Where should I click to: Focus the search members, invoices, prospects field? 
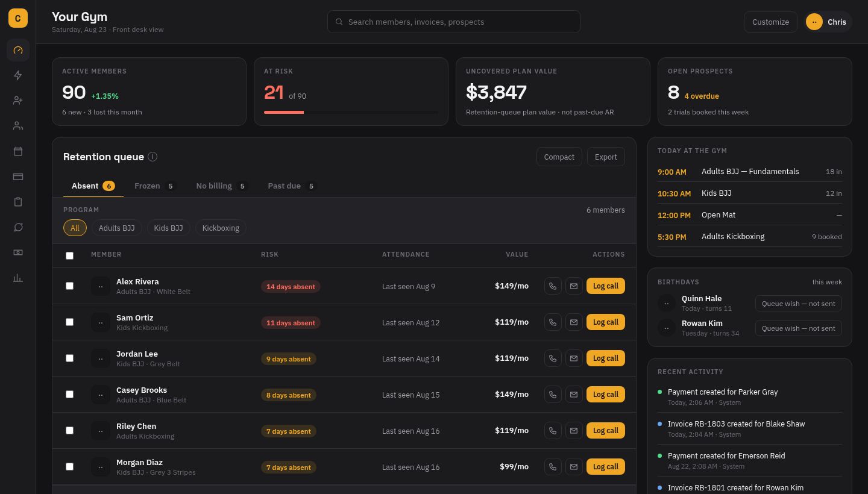[454, 22]
